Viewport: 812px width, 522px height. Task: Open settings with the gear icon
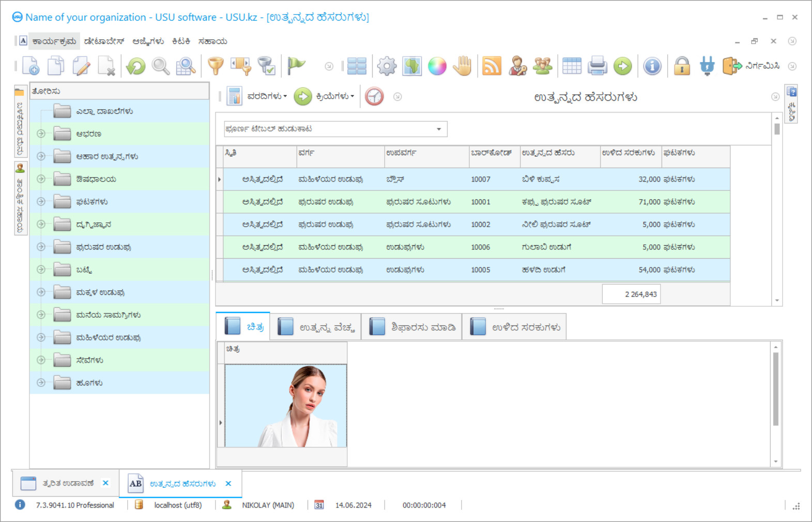point(387,66)
